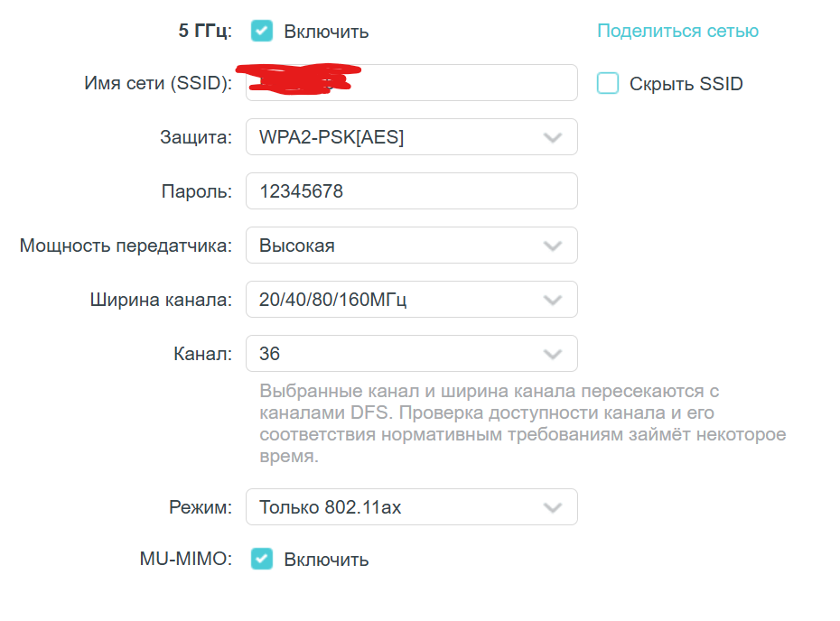This screenshot has height=621, width=840.
Task: Open the Только 802.11ax mode dropdown
Action: point(412,506)
